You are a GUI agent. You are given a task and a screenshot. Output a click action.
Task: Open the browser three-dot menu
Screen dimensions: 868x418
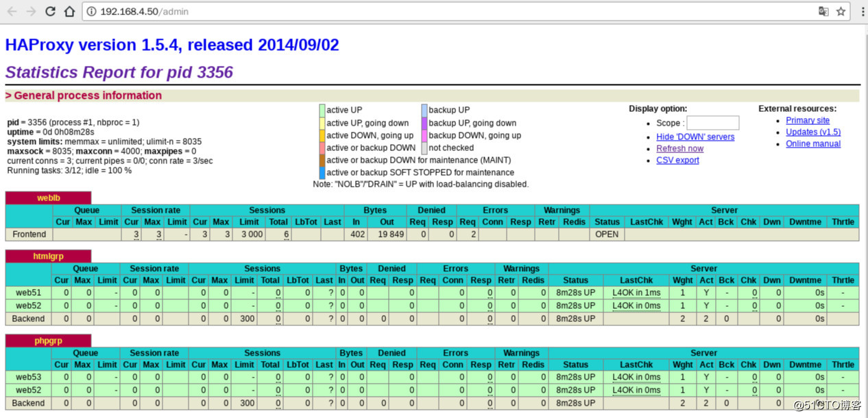(x=861, y=12)
